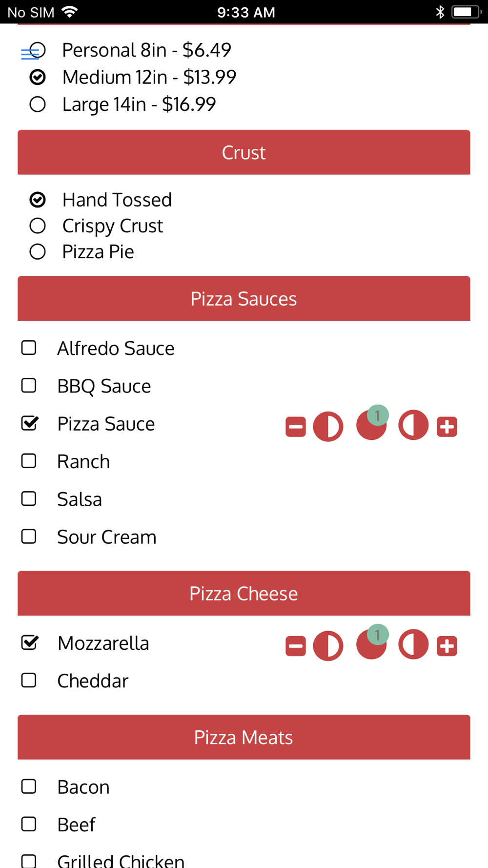
Task: Toggle the Pizza Meats section header
Action: click(x=244, y=737)
